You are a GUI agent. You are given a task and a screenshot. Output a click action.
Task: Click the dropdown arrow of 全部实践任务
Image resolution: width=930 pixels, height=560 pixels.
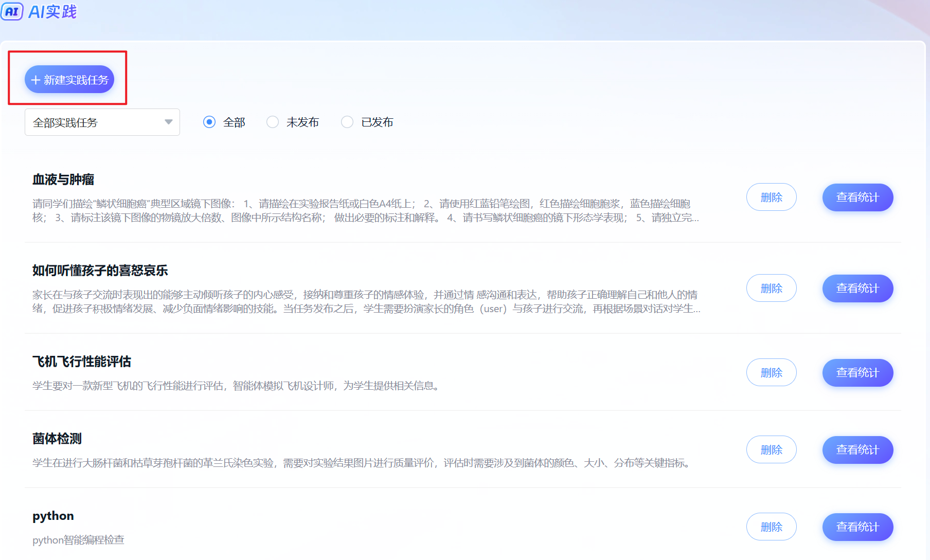[168, 122]
